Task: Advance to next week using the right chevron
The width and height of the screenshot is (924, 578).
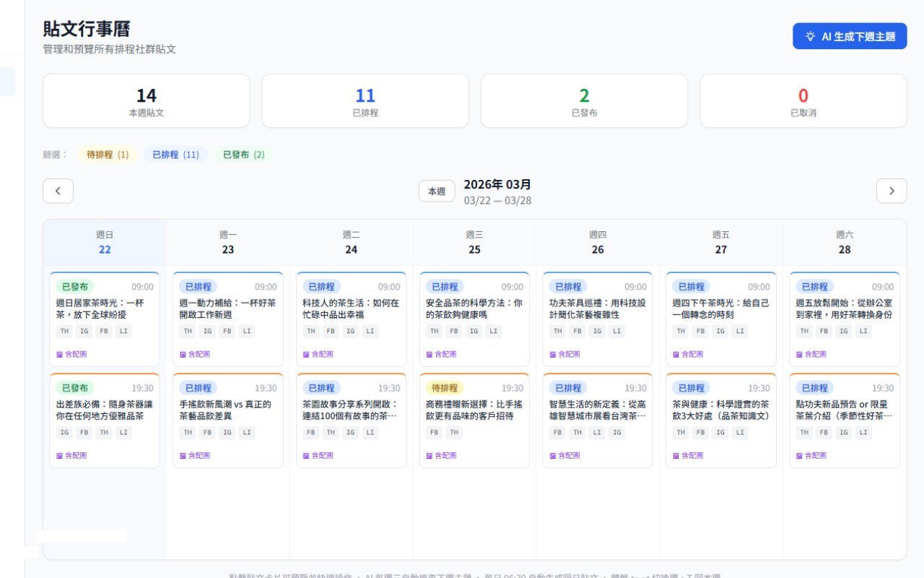Action: tap(892, 190)
